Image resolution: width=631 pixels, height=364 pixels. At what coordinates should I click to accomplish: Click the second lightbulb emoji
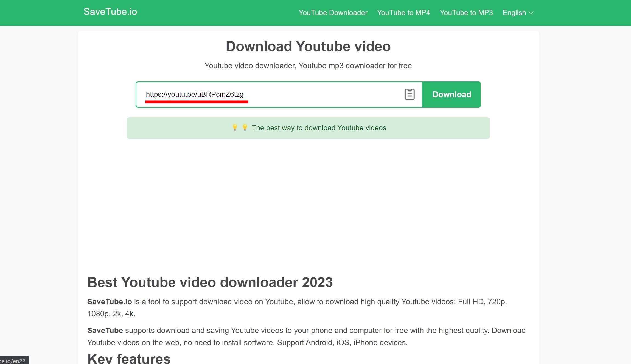244,127
